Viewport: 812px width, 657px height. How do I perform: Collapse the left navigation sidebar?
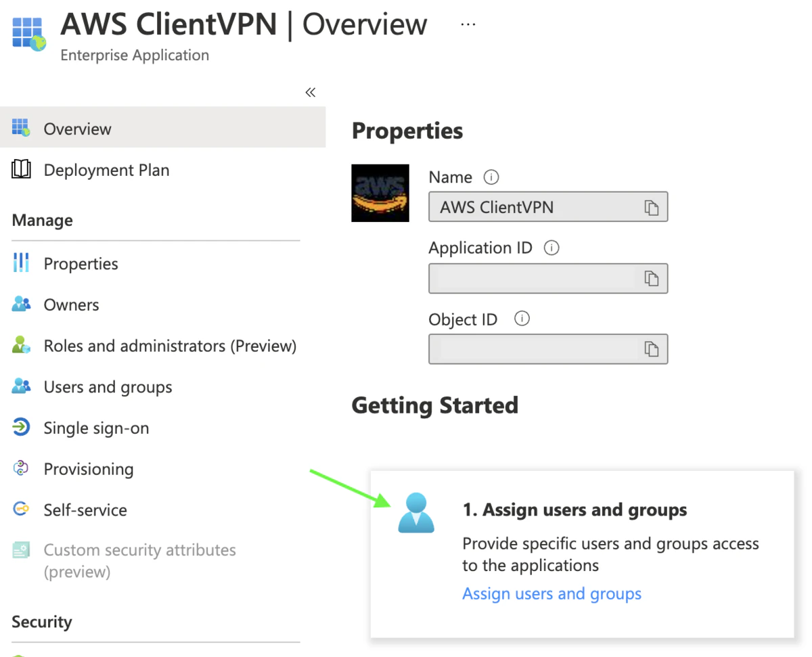(x=311, y=93)
